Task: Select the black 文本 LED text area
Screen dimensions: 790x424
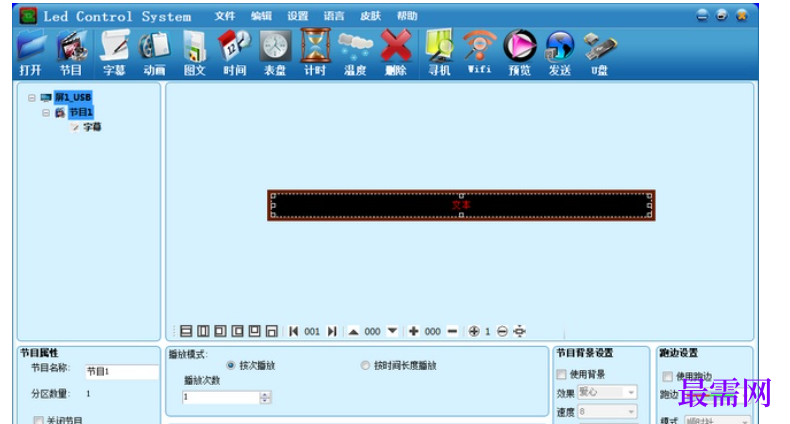Action: pos(461,205)
